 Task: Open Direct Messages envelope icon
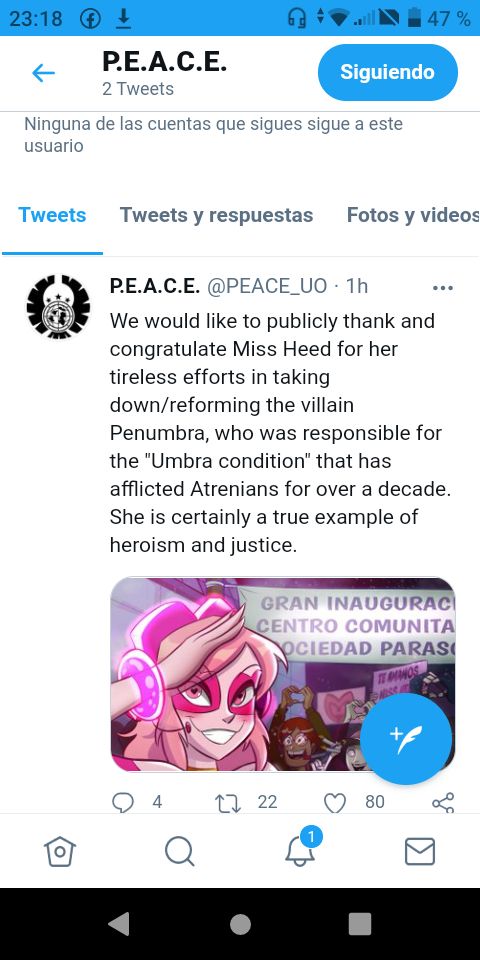[420, 851]
